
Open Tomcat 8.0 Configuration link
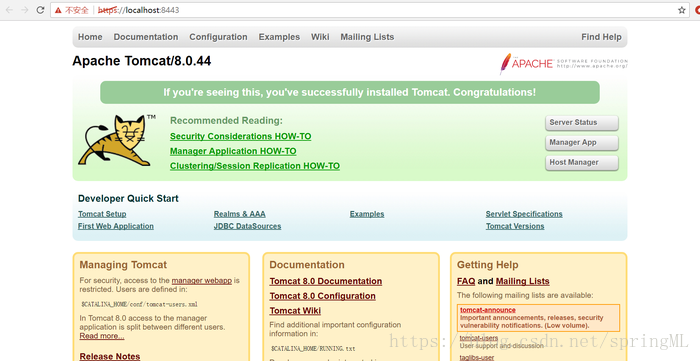[322, 296]
